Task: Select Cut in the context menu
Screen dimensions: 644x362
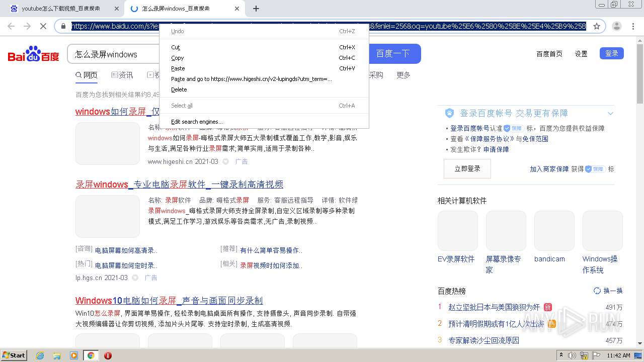Action: tap(264, 47)
